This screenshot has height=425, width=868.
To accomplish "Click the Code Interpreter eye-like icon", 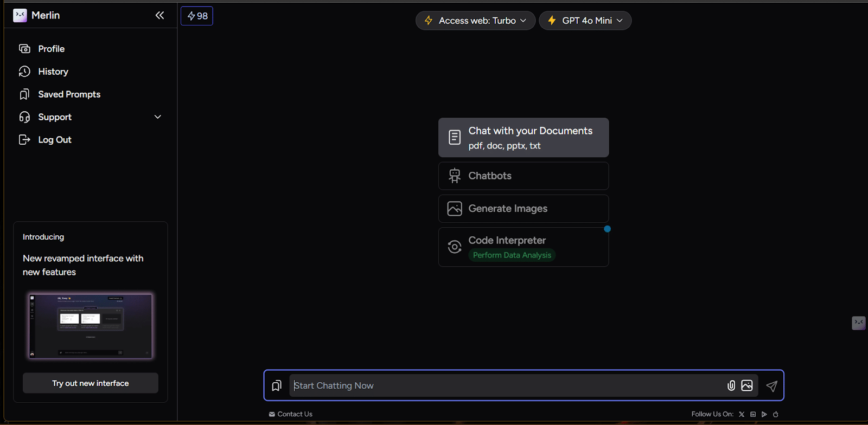I will pos(455,247).
